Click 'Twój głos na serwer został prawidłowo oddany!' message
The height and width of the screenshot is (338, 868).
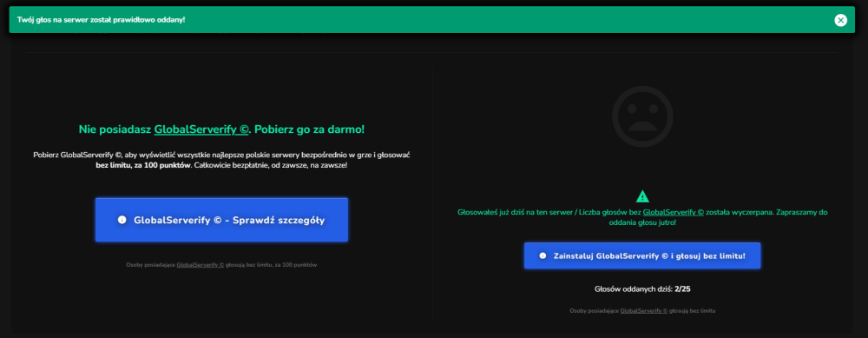[102, 20]
